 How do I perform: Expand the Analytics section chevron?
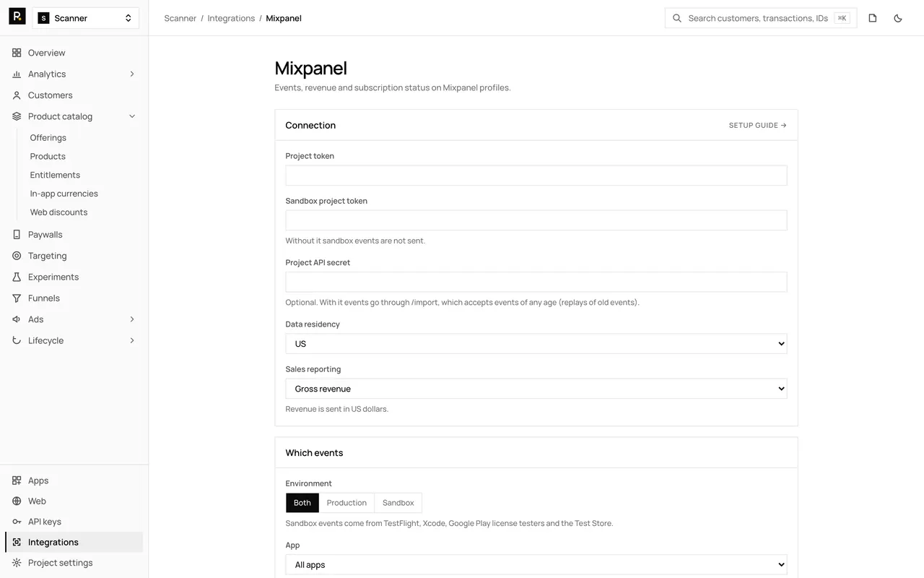pos(132,74)
